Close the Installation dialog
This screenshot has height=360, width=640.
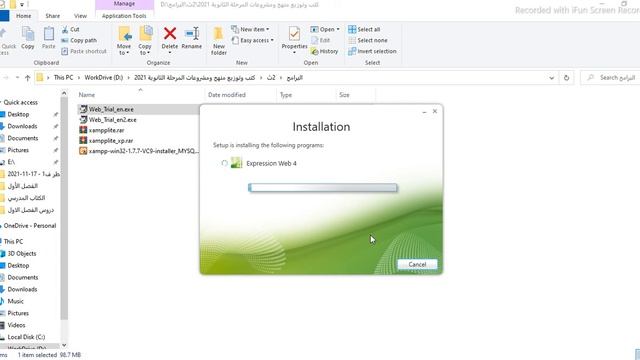point(435,111)
